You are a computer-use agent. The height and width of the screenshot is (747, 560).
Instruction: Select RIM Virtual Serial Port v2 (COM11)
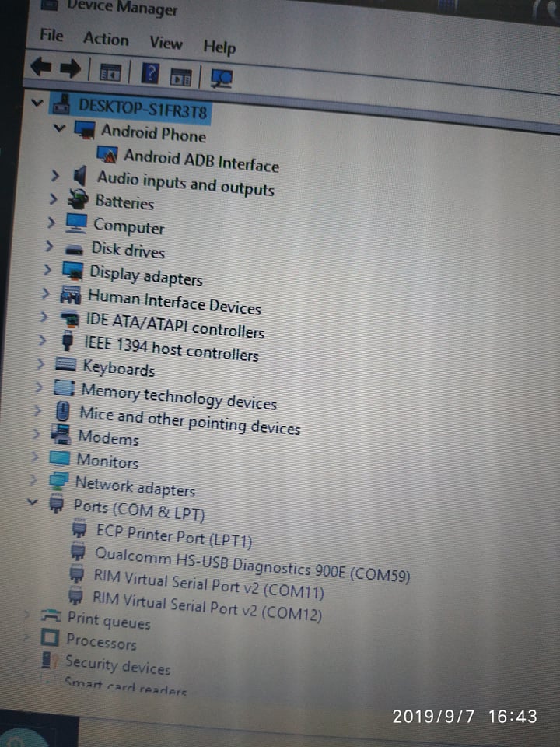coord(208,585)
